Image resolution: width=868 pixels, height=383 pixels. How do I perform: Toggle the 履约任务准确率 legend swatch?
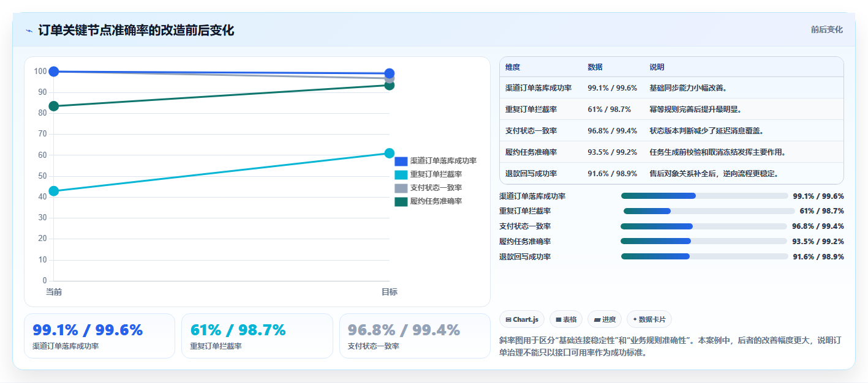pos(401,201)
